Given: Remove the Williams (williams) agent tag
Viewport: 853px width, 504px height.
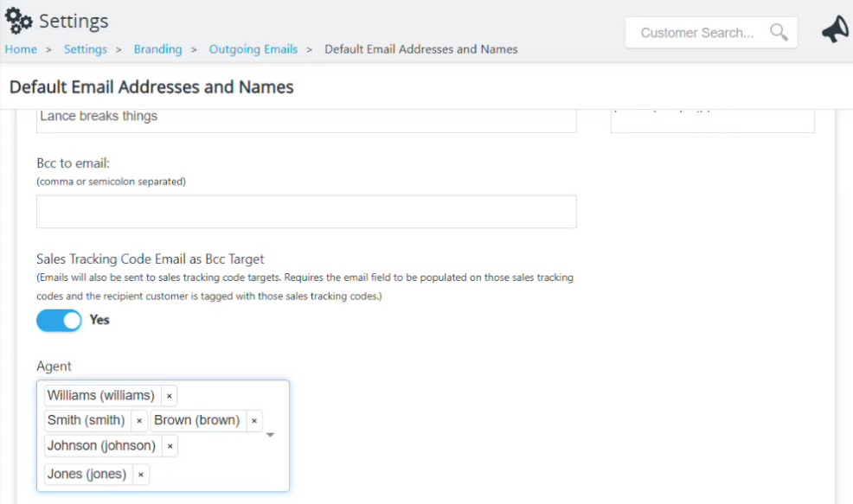Looking at the screenshot, I should tap(170, 396).
